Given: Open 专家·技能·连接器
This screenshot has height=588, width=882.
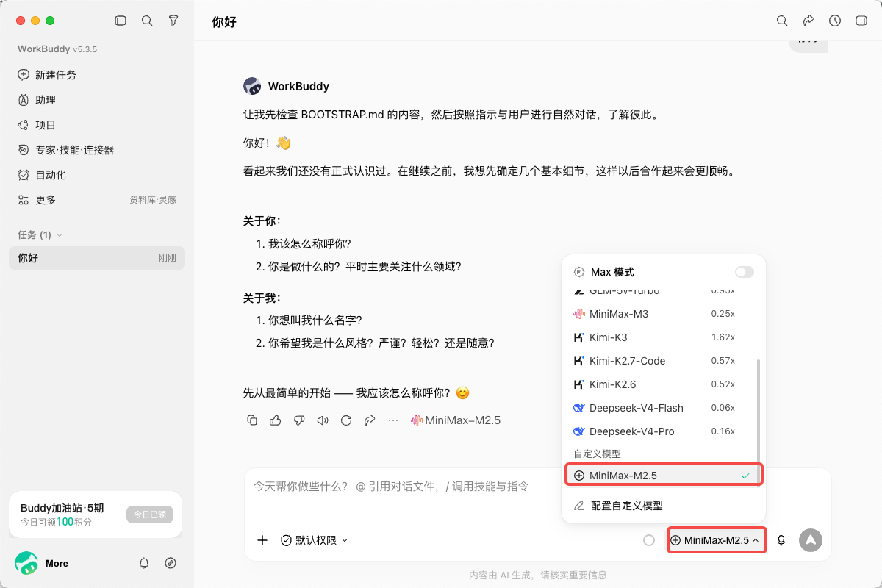Looking at the screenshot, I should tap(97, 150).
